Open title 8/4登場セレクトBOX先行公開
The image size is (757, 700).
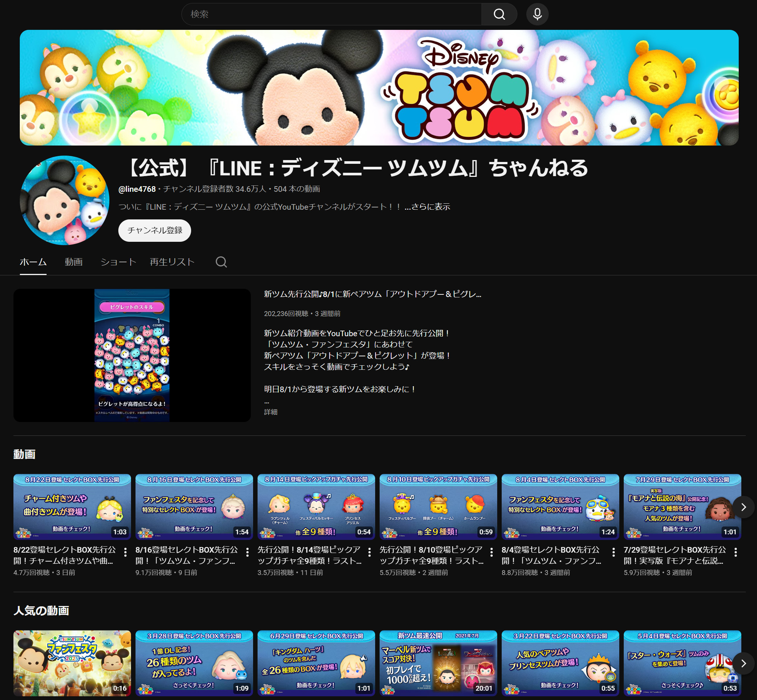tap(551, 555)
